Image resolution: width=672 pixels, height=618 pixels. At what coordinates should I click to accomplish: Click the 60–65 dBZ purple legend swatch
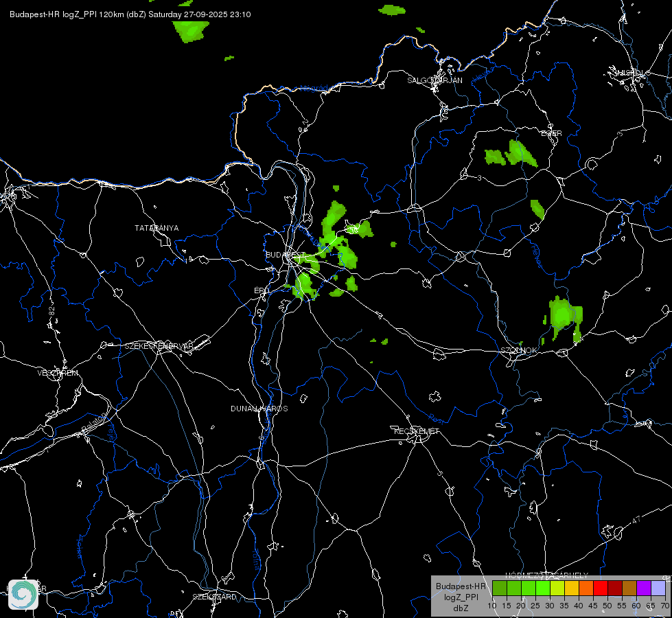point(644,588)
